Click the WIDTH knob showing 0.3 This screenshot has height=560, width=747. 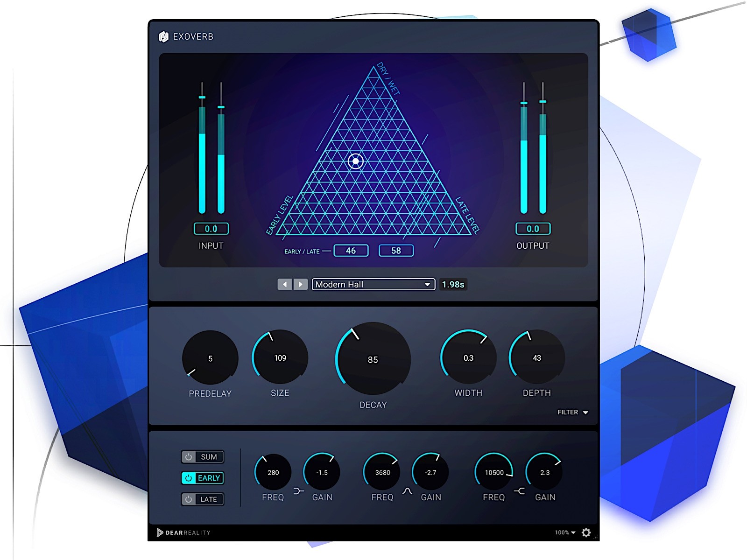468,358
